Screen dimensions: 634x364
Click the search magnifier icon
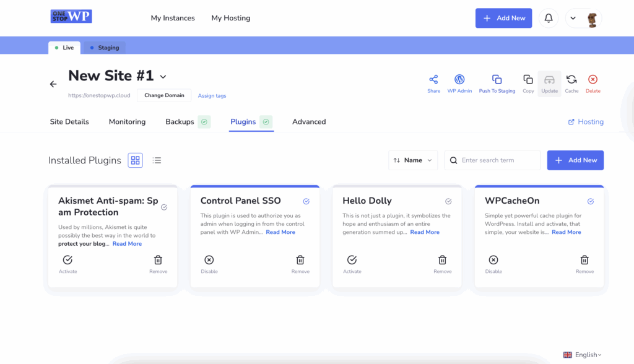(x=453, y=160)
